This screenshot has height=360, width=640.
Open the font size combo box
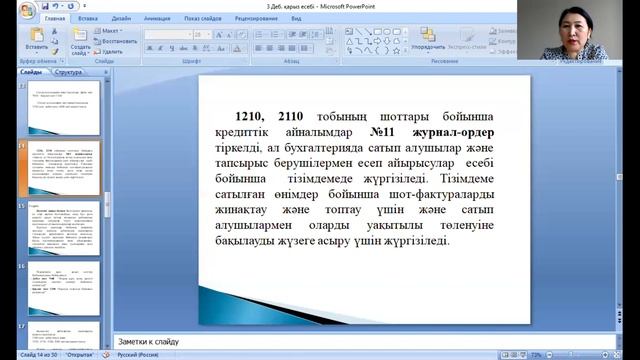[202, 35]
